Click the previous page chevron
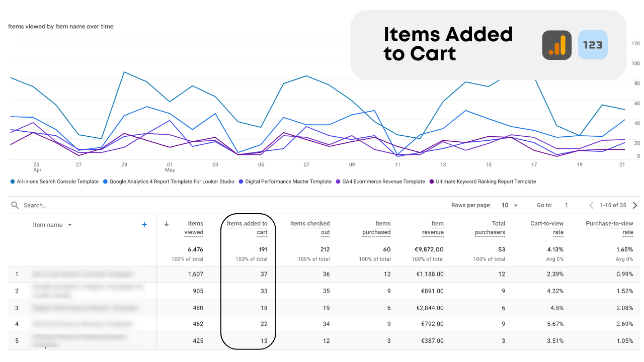 pos(591,205)
